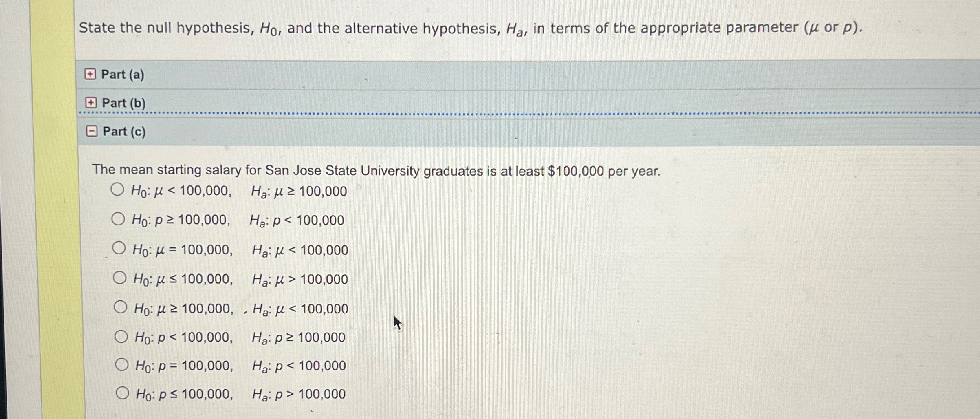Choose H0: μ = 100,000, Ha: μ < 100,000
The width and height of the screenshot is (980, 419).
pyautogui.click(x=119, y=248)
